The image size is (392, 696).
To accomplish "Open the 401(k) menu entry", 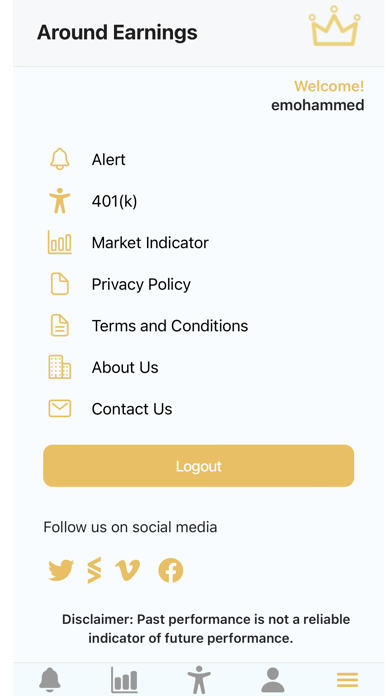I will click(x=115, y=201).
